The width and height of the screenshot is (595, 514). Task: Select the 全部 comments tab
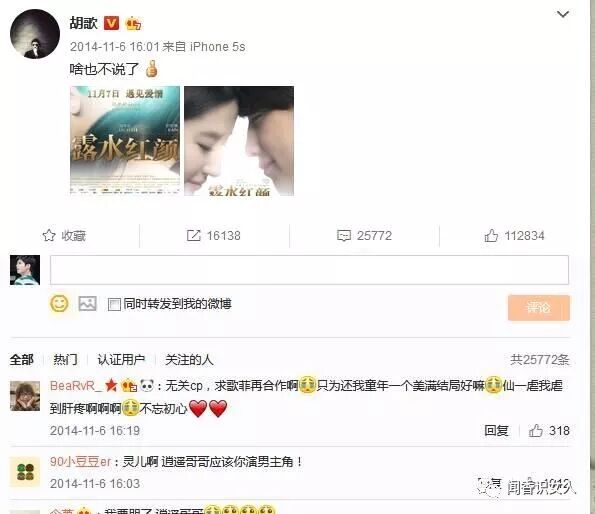tap(22, 359)
